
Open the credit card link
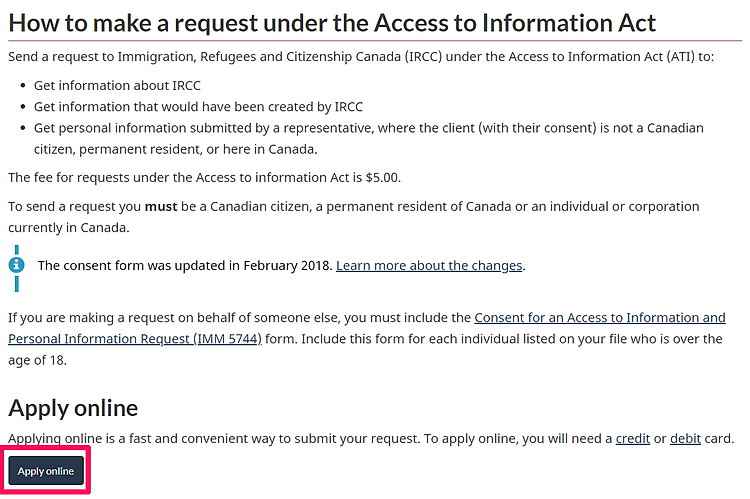[x=632, y=439]
